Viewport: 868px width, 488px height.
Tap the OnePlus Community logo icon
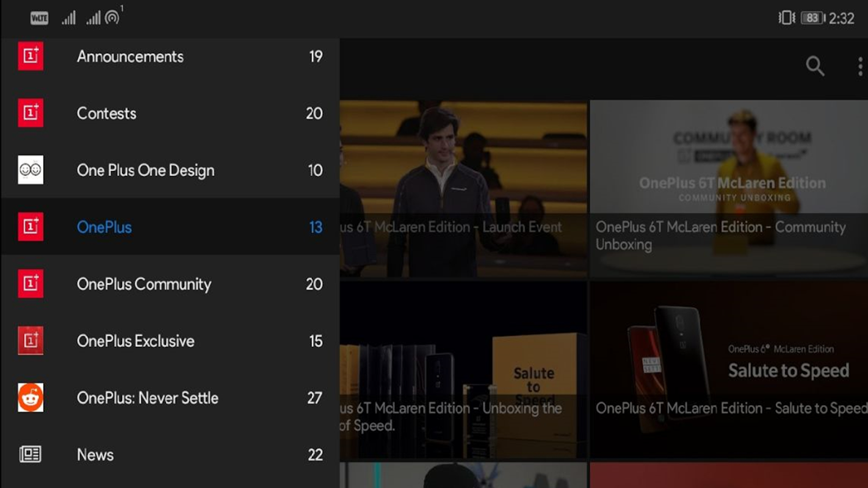(31, 284)
